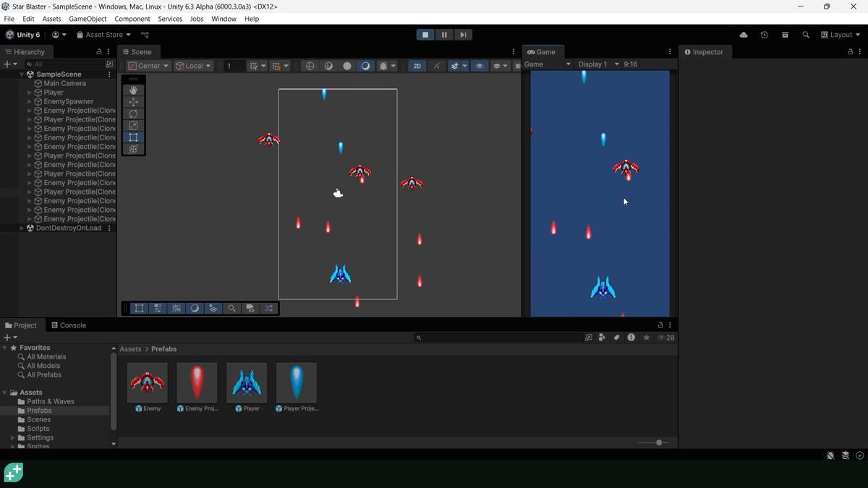The height and width of the screenshot is (488, 868).
Task: Toggle 2D mode in the Scene view
Action: [x=417, y=66]
